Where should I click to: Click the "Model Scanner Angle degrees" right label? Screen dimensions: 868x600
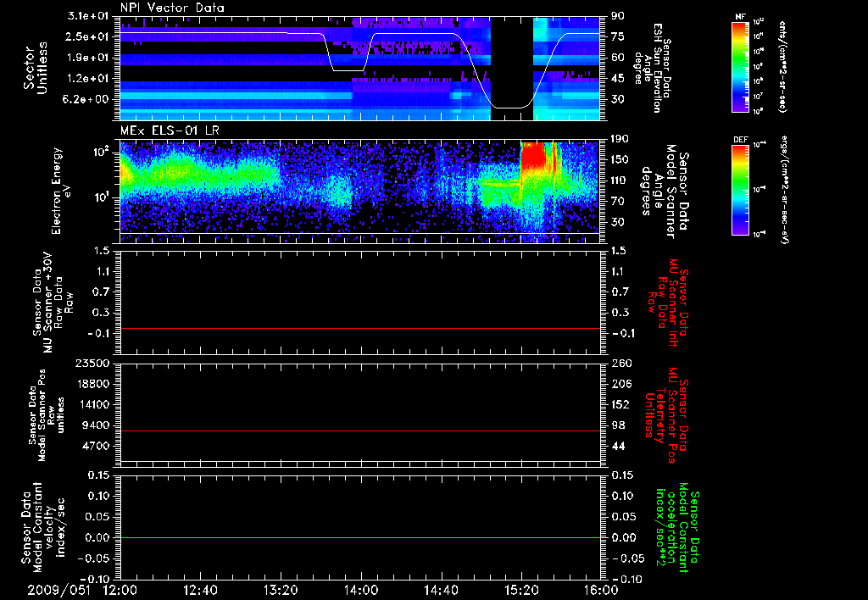pos(665,192)
